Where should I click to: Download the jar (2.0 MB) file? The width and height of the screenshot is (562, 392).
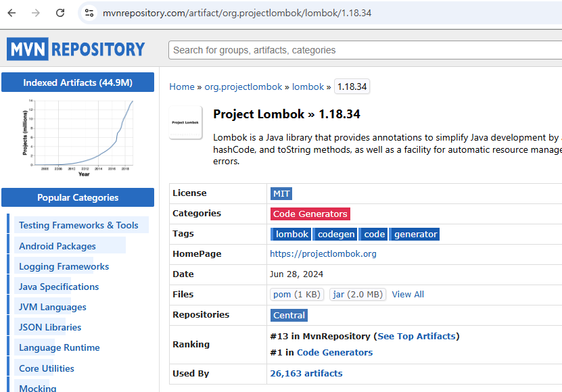(x=358, y=295)
